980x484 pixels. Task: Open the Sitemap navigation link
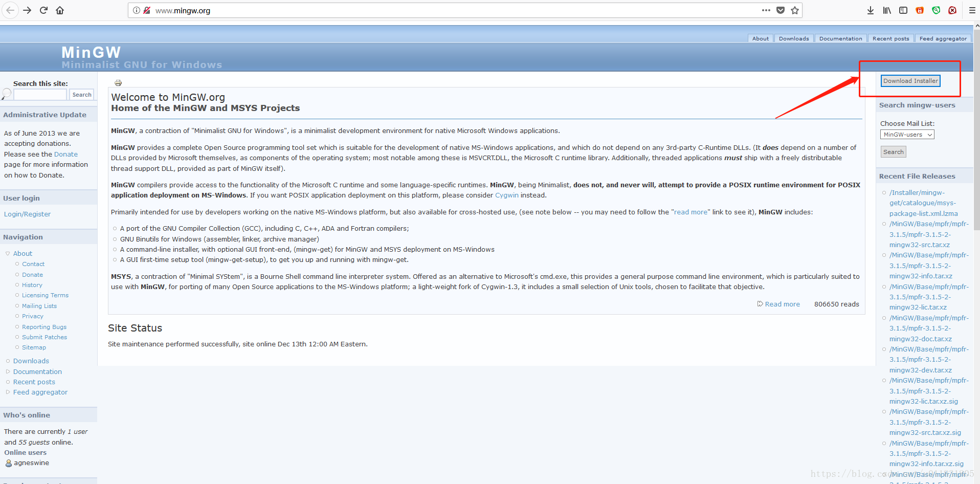tap(34, 347)
